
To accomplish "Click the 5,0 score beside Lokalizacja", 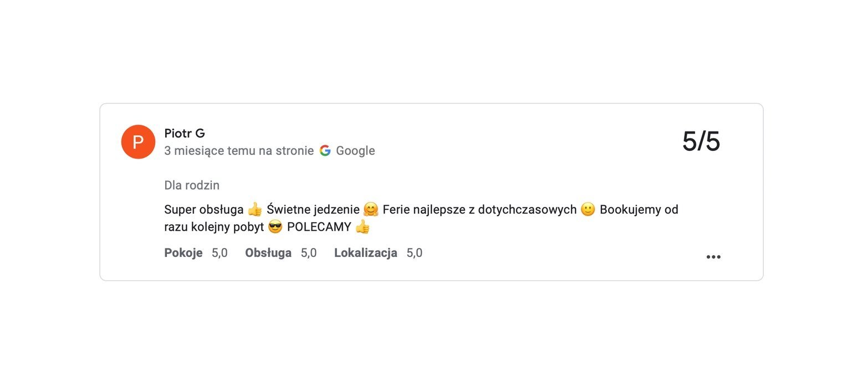I will click(415, 253).
